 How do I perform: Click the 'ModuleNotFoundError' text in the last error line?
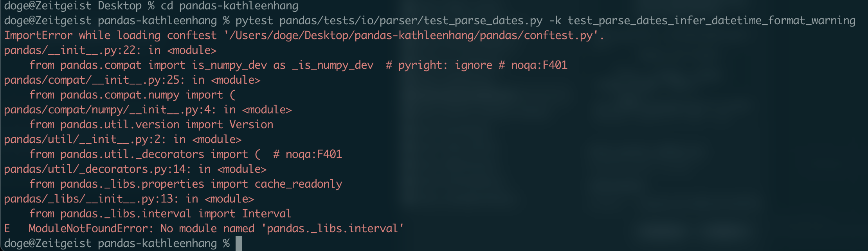coord(88,229)
